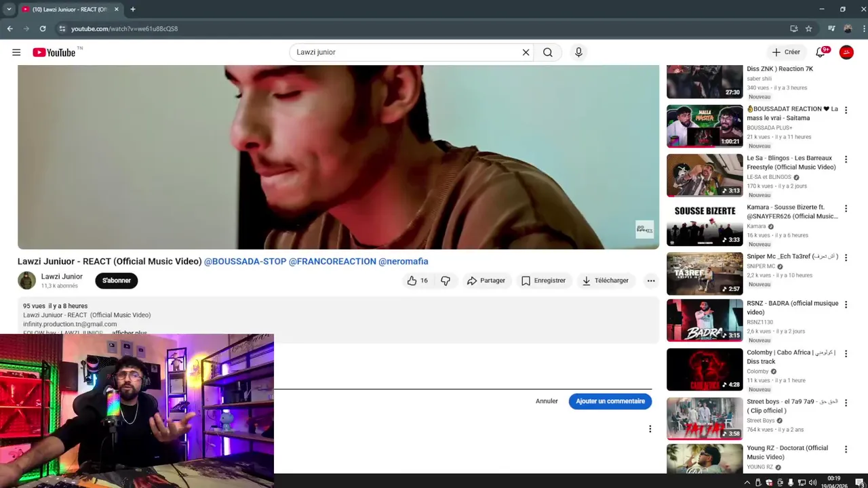Open Le Sa - Blingos video thumbnail
The height and width of the screenshot is (488, 868).
(705, 176)
